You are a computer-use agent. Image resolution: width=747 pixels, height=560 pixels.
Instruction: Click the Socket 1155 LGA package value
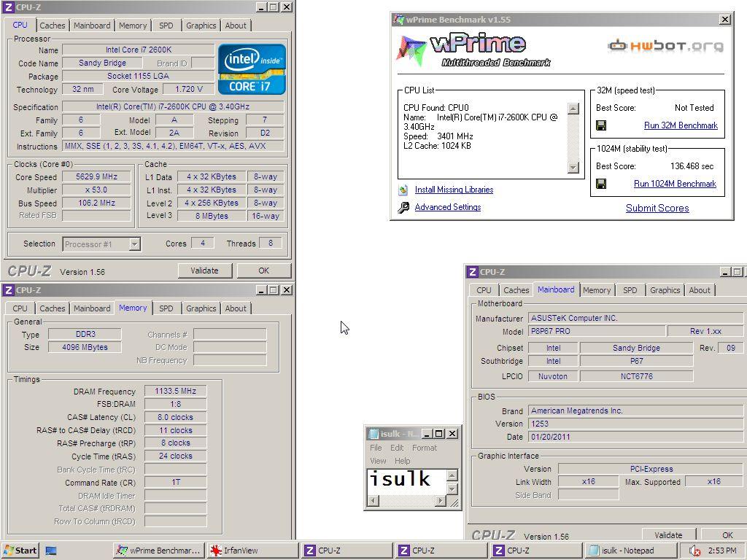138,76
